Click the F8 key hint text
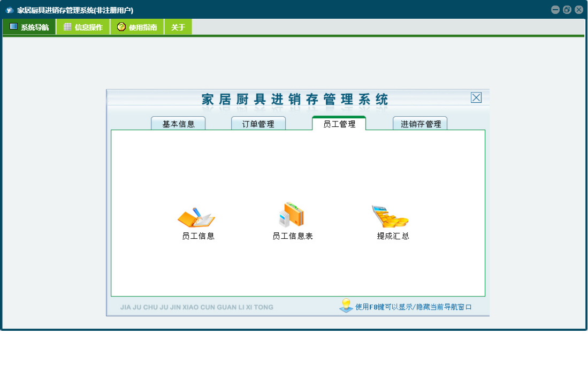Image resolution: width=588 pixels, height=387 pixels. coord(413,307)
